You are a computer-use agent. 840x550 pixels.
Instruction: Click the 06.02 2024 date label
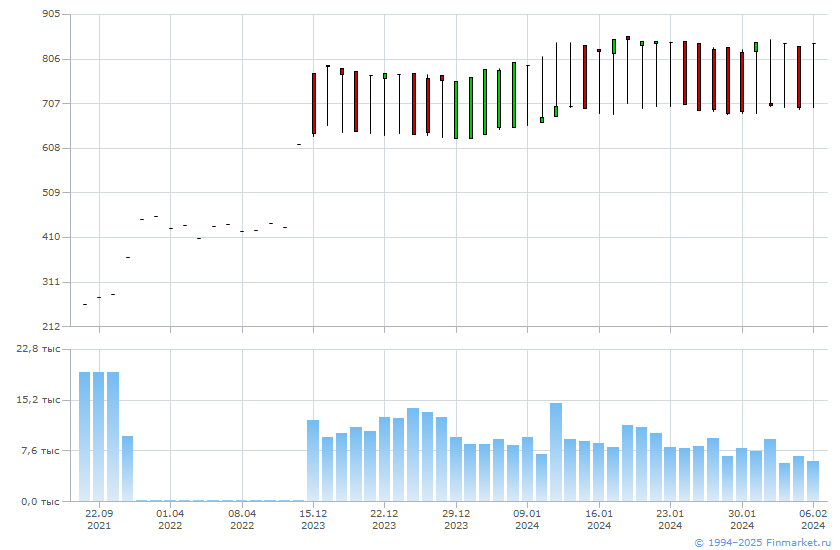(813, 519)
